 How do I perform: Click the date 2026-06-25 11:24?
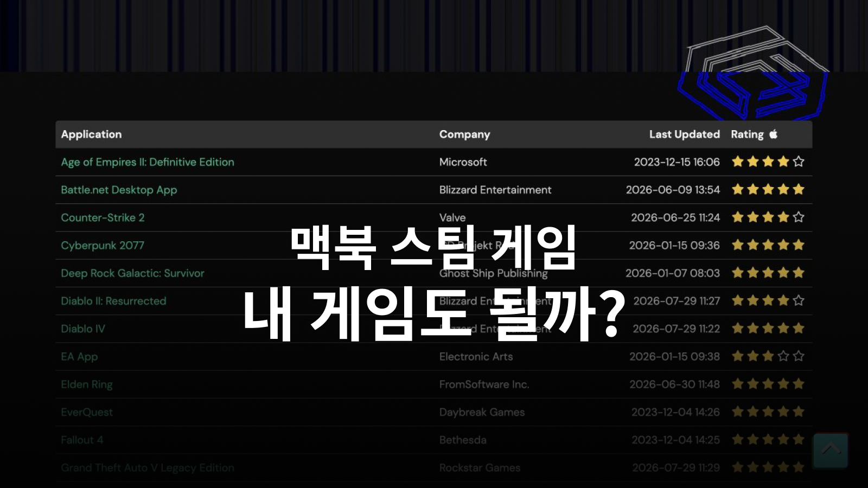tap(675, 217)
